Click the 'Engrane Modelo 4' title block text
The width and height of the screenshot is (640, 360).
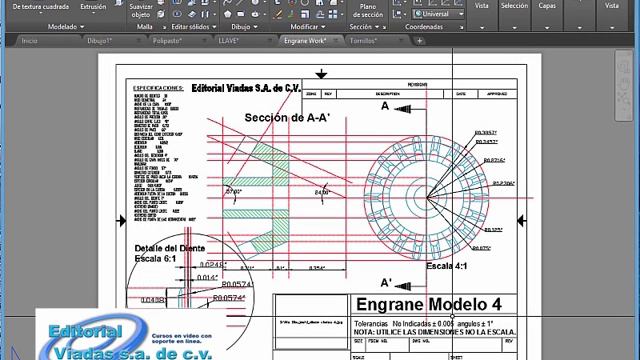pyautogui.click(x=429, y=304)
